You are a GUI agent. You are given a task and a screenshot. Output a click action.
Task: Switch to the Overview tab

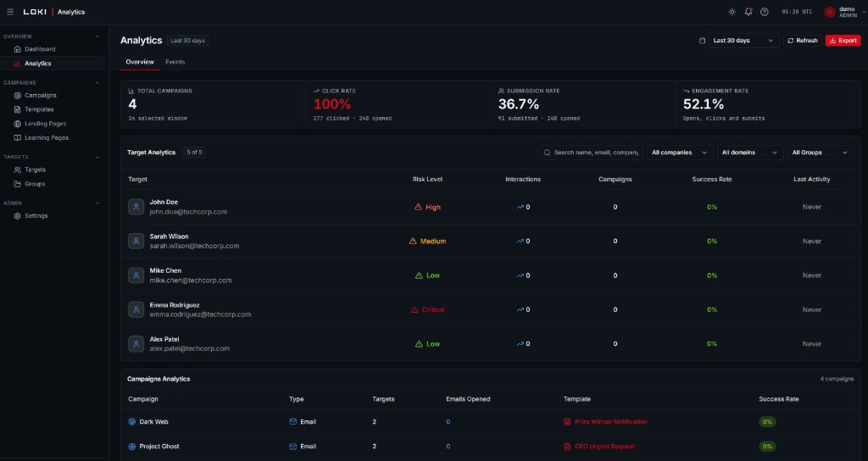click(x=140, y=62)
